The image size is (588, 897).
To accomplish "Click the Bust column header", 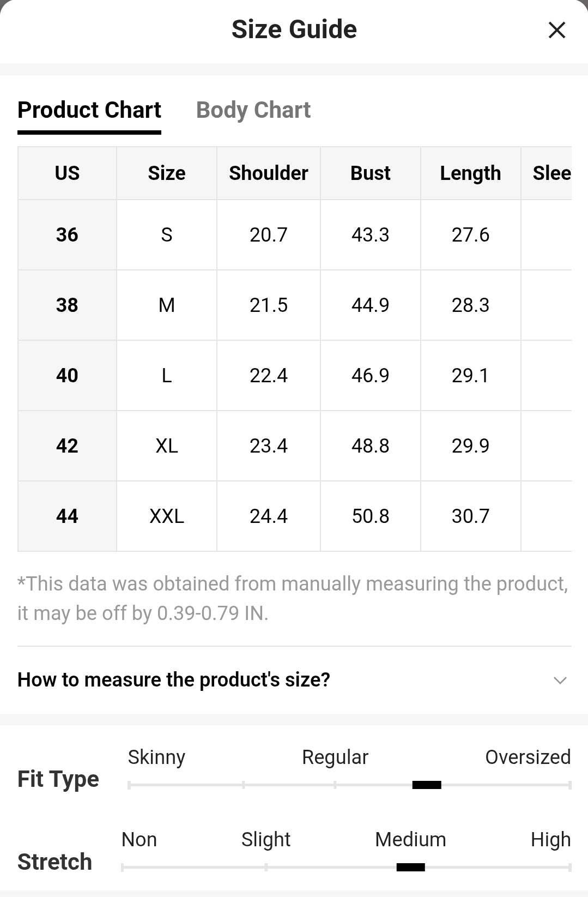I will click(x=371, y=173).
